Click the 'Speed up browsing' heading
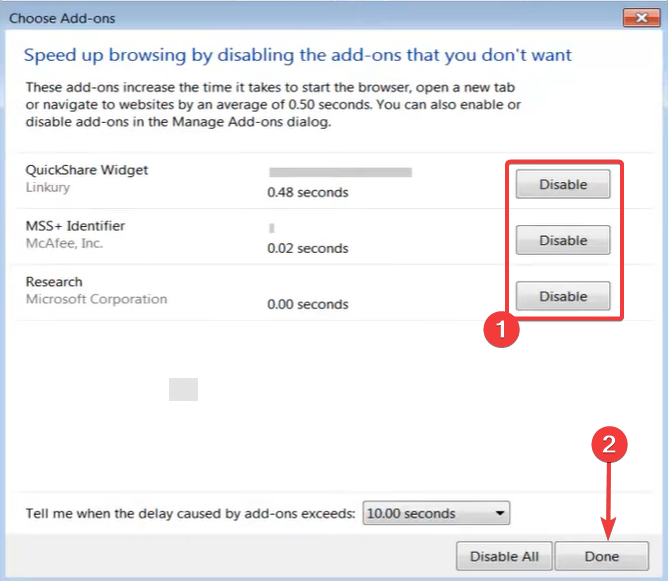 (x=297, y=55)
